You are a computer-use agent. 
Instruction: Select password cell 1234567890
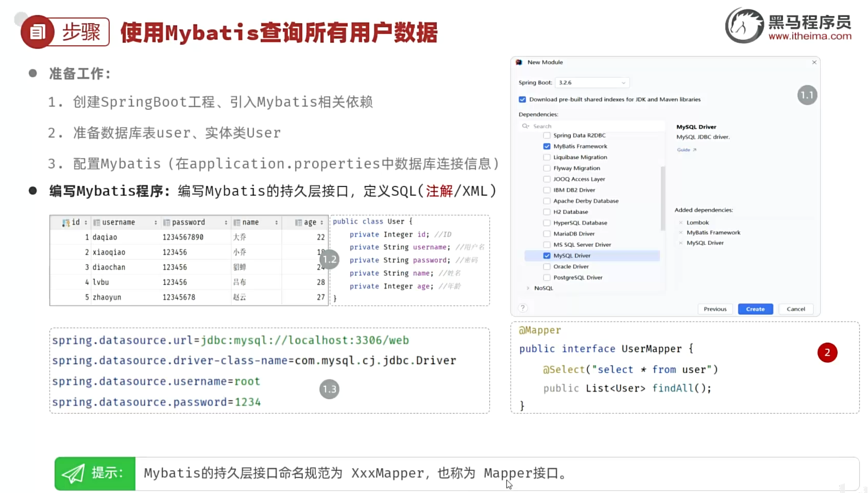(x=183, y=237)
